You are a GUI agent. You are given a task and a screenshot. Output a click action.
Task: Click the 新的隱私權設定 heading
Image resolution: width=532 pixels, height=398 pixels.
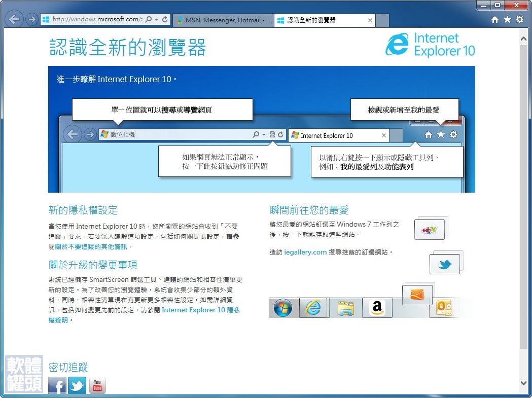[x=83, y=210]
